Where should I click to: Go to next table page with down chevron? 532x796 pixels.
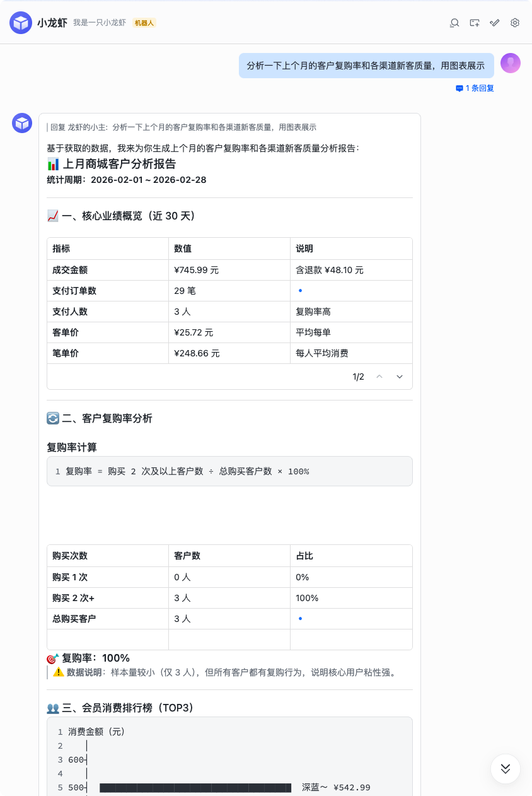tap(400, 377)
